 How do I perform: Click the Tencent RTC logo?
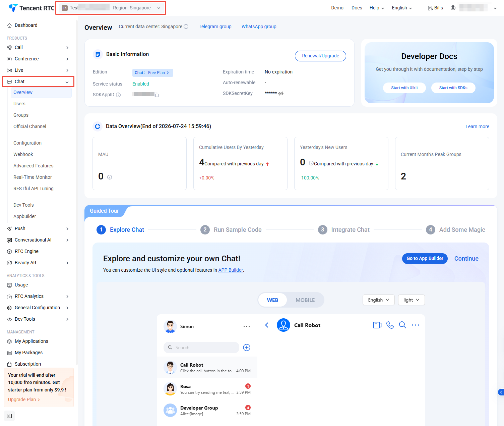click(31, 8)
